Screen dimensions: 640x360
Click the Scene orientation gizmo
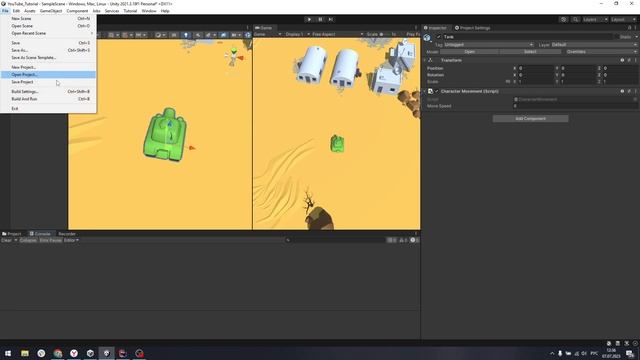point(234,58)
